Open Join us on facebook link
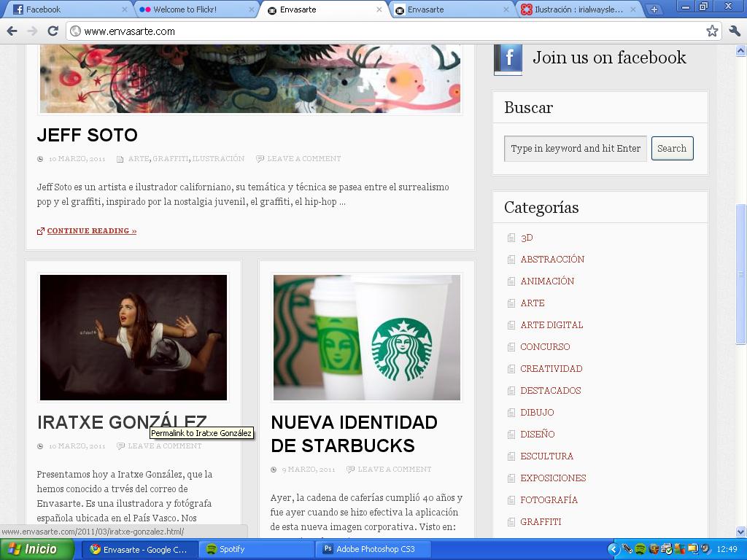 point(609,58)
